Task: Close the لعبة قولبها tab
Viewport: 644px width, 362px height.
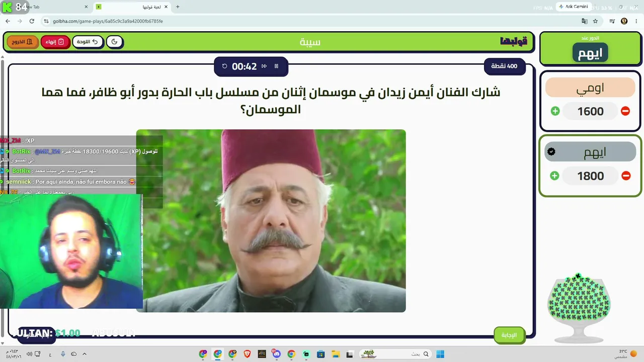Action: click(x=166, y=7)
